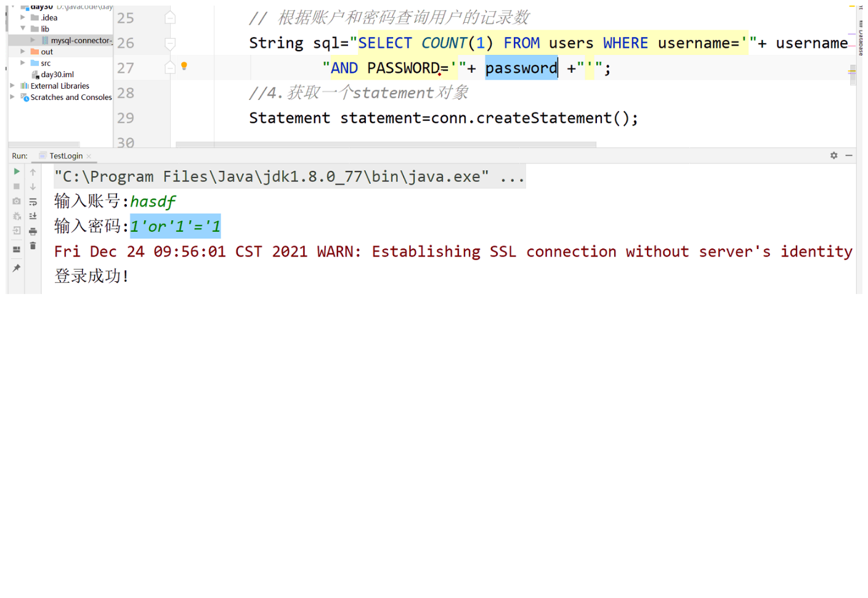868x598 pixels.
Task: Print the console output
Action: (x=33, y=231)
